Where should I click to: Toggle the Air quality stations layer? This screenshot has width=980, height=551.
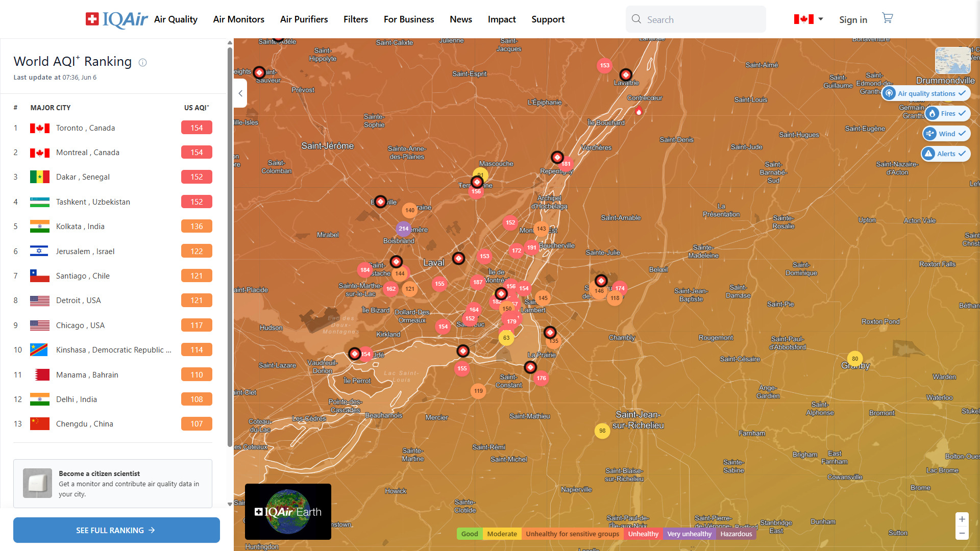[x=926, y=93]
